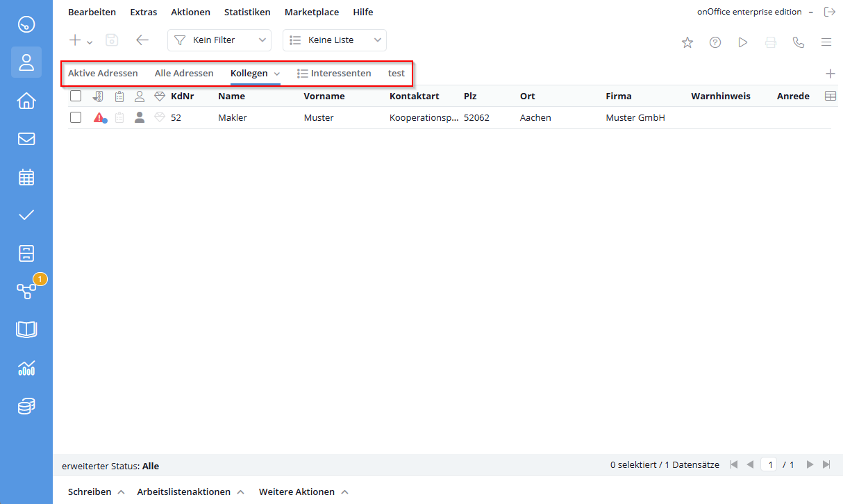Screen dimensions: 843x504
Task: Open the Properties house icon in sidebar
Action: 26,101
